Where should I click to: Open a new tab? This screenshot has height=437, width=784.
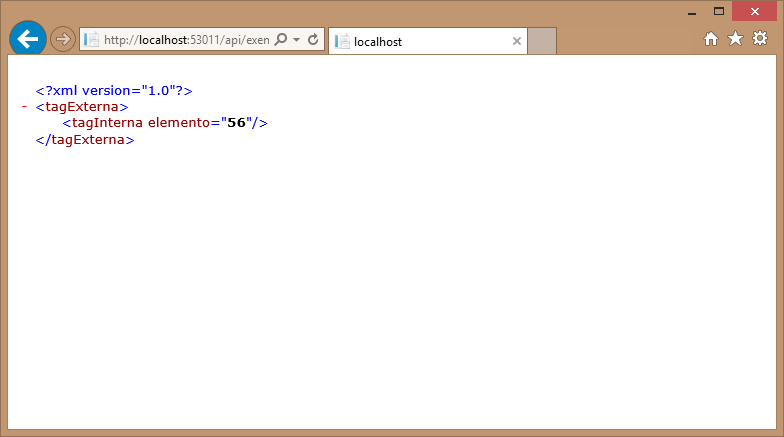pyautogui.click(x=542, y=41)
